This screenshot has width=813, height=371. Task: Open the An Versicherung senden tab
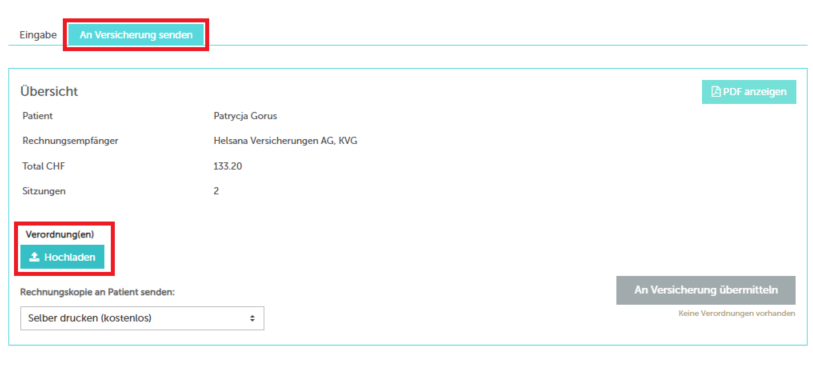pos(136,35)
